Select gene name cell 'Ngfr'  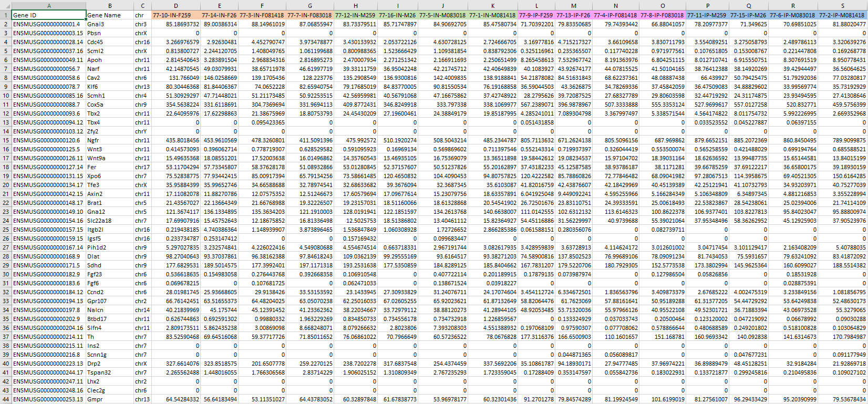coord(110,140)
